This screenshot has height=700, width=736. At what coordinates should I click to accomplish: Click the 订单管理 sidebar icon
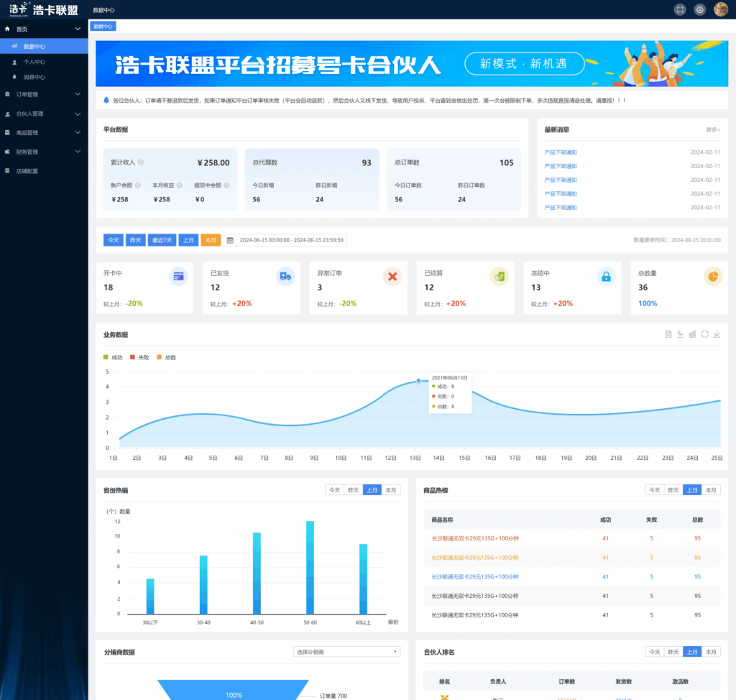click(7, 94)
